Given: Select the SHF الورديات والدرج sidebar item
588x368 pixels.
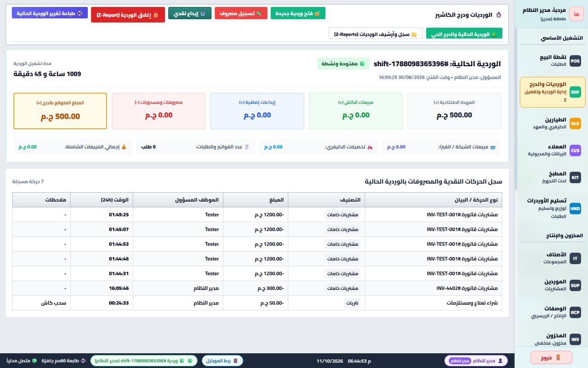Looking at the screenshot, I should (552, 92).
